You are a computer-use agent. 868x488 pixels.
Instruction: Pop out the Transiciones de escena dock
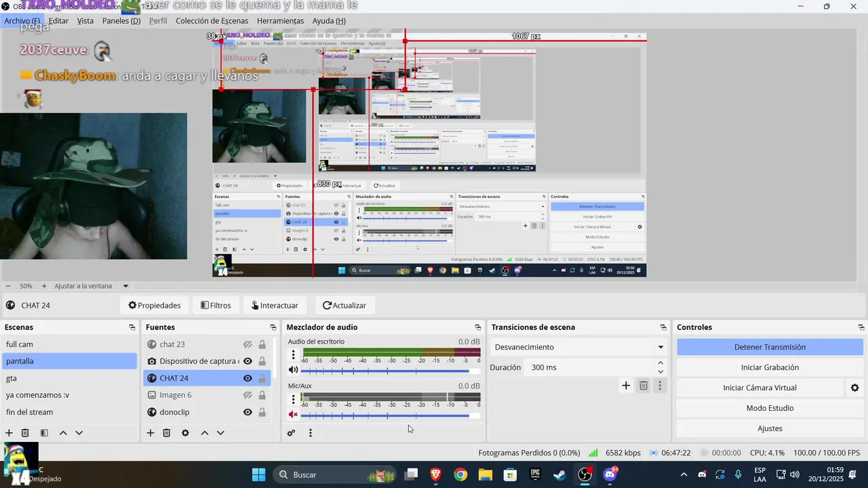tap(663, 327)
